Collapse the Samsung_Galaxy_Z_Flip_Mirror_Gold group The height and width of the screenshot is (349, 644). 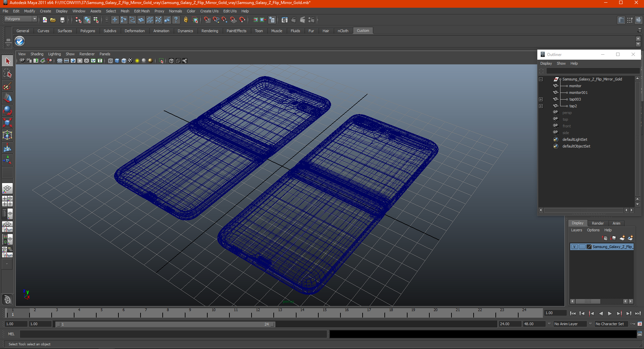(541, 79)
